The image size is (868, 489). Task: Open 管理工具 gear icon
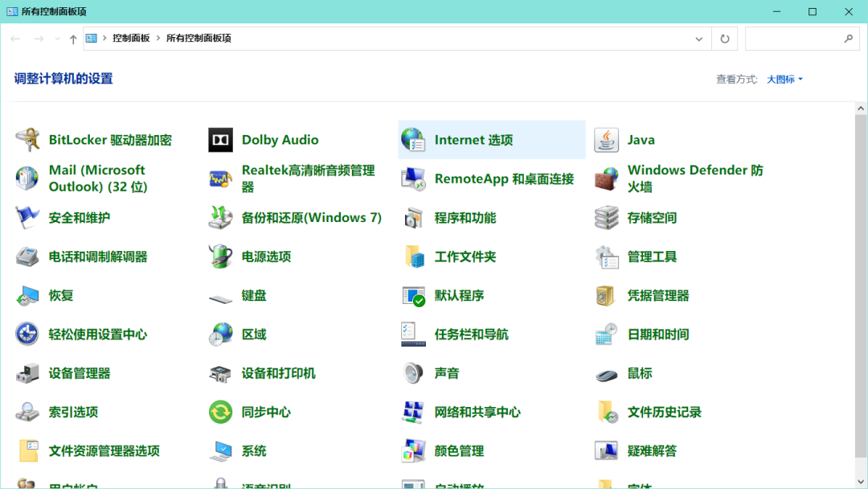pyautogui.click(x=606, y=257)
